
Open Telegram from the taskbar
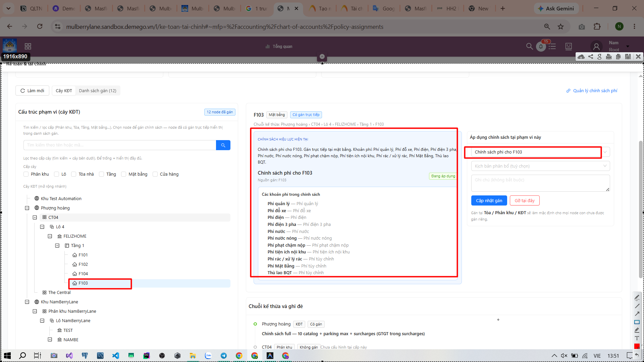click(x=224, y=356)
